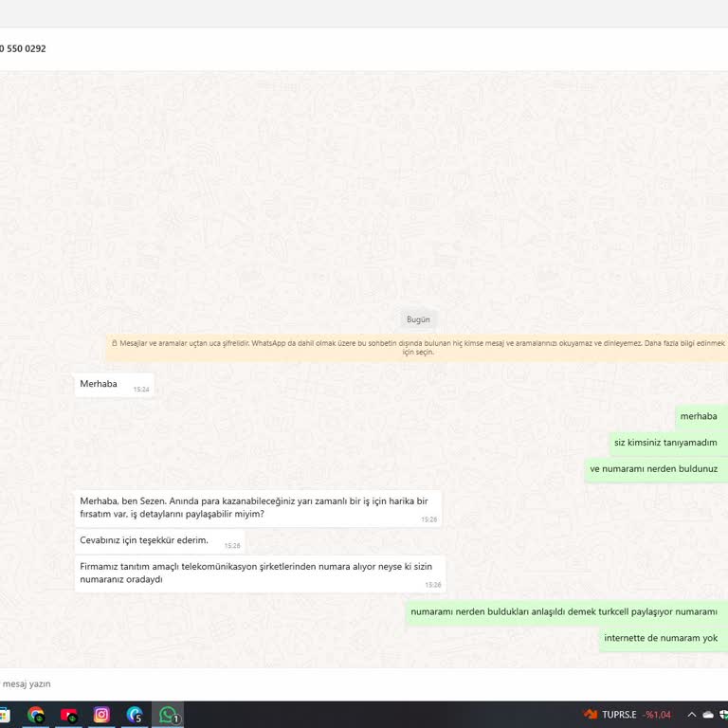Click the Bugün date label

[x=418, y=319]
